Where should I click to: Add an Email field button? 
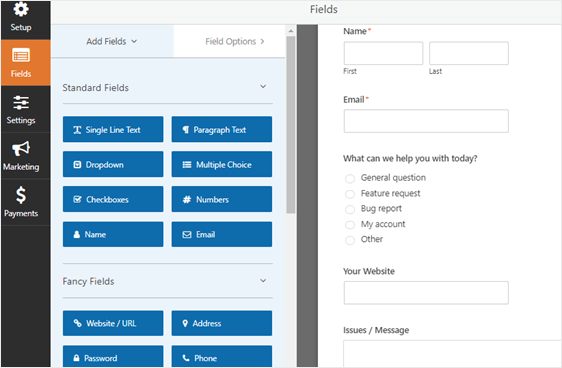222,234
